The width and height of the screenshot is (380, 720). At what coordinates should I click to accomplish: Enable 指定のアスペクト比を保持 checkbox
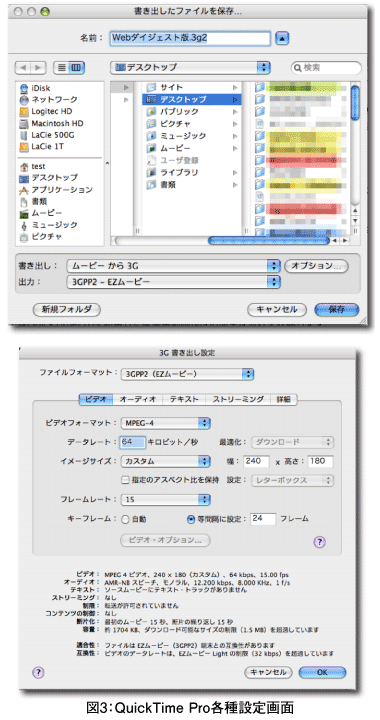(125, 480)
